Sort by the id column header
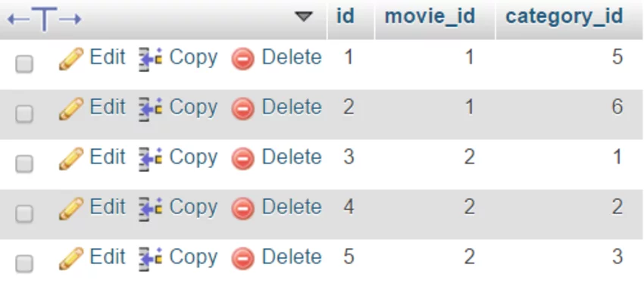The width and height of the screenshot is (644, 283). 345,17
